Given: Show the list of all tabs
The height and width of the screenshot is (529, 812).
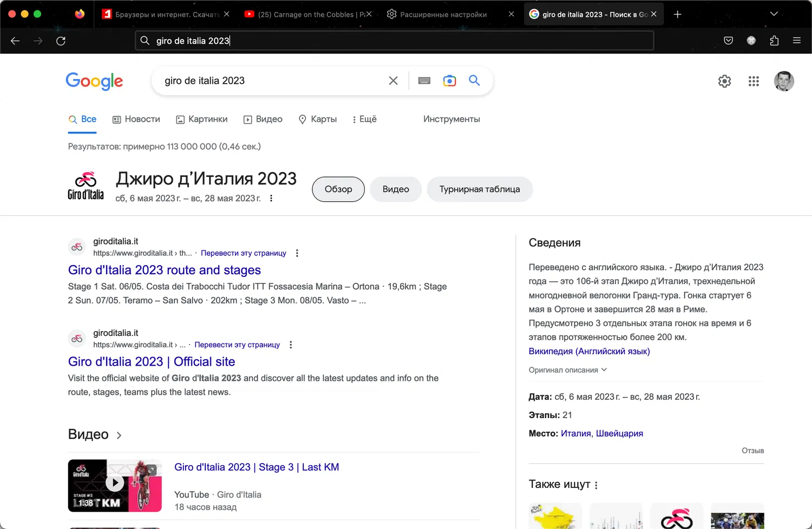Looking at the screenshot, I should pos(774,15).
